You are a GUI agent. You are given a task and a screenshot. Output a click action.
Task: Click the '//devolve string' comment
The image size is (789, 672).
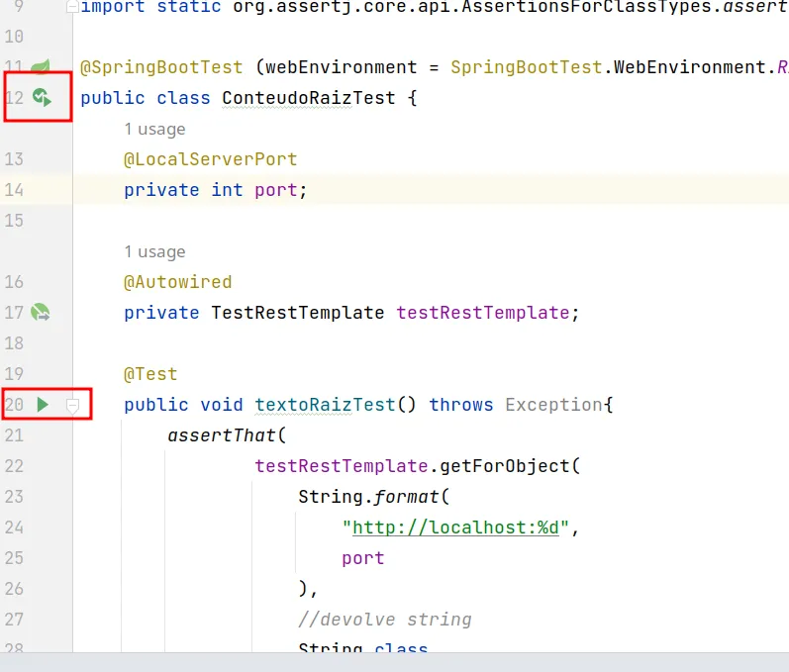(385, 620)
